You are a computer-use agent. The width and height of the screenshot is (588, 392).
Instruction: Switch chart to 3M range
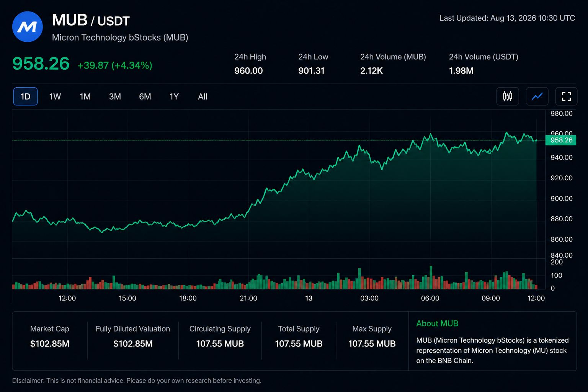tap(115, 96)
